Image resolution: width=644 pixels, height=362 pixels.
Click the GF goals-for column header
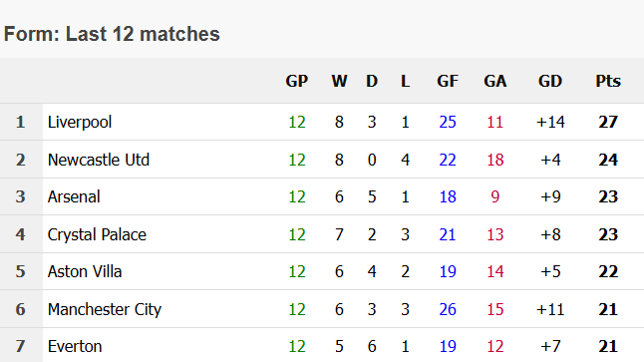point(448,81)
